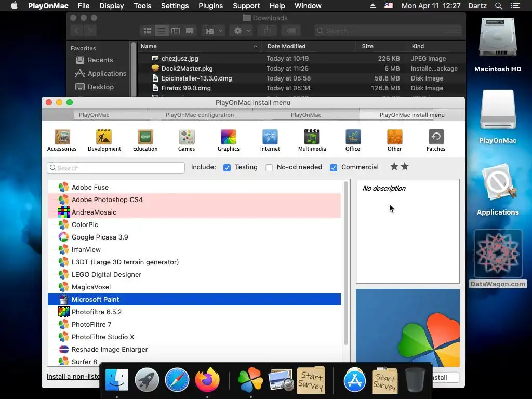Open Finder group-by dropdown
This screenshot has height=399, width=532.
(214, 31)
